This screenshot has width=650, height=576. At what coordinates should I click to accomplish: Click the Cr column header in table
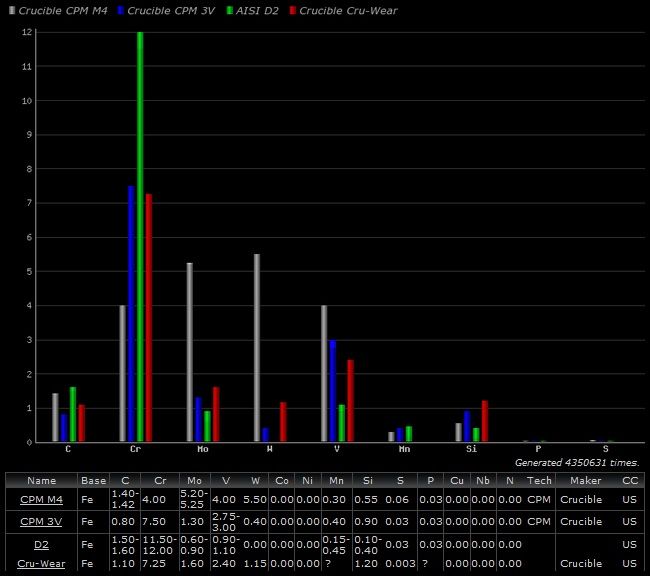click(x=160, y=480)
